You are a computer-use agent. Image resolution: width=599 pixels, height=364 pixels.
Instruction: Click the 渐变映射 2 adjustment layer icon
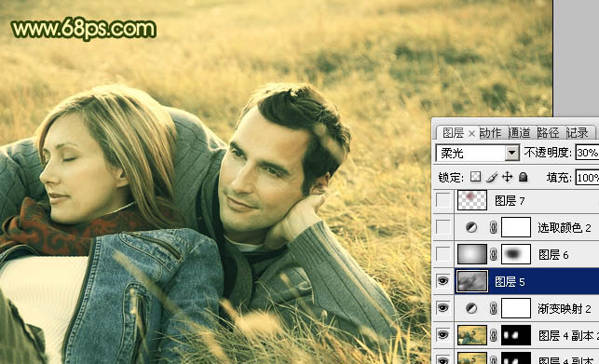[x=471, y=309]
